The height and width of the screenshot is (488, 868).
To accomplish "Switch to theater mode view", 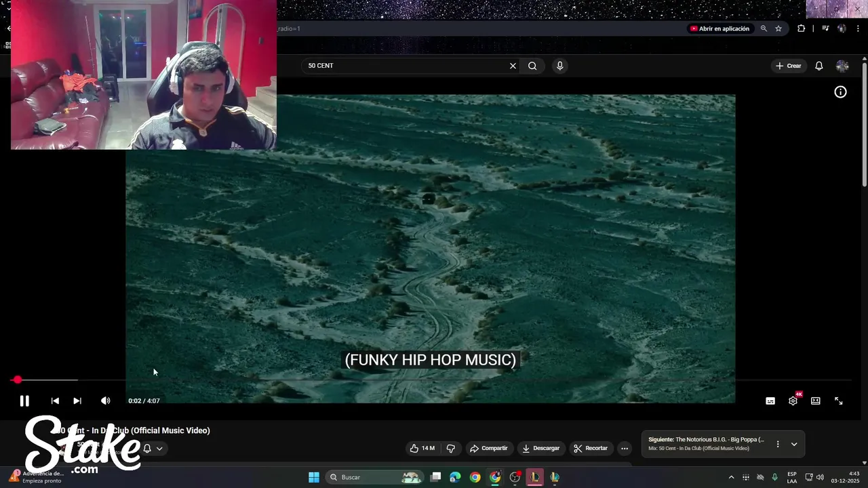I will [816, 401].
